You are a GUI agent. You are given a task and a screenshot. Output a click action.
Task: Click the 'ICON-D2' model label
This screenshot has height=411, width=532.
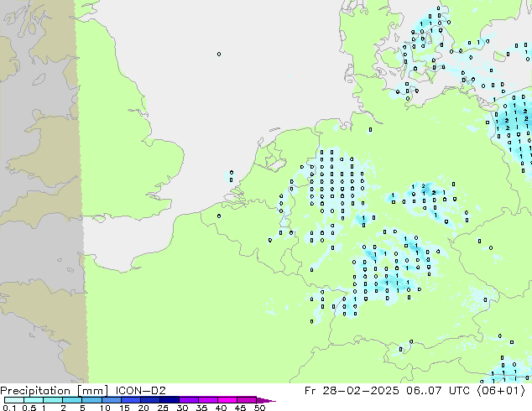click(140, 391)
